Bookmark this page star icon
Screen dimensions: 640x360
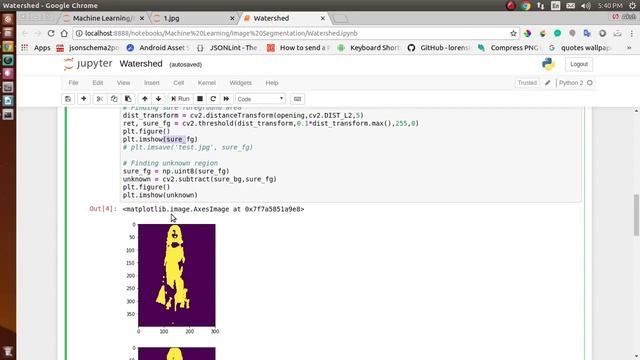pyautogui.click(x=513, y=33)
